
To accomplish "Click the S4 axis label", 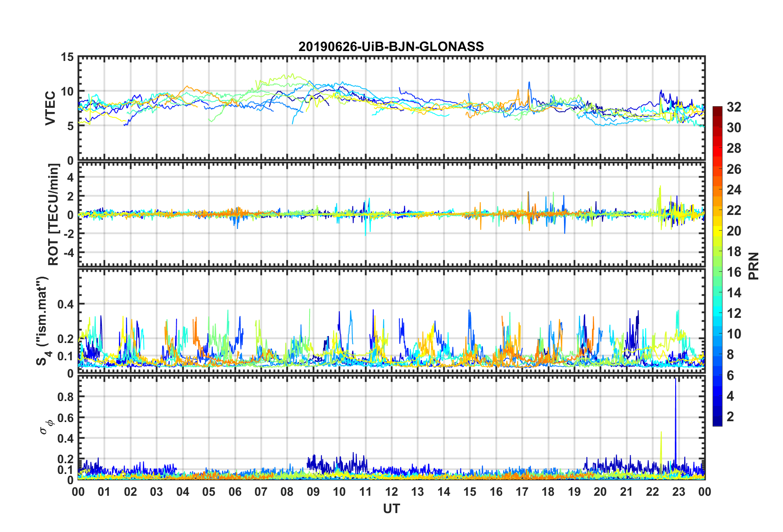I will click(42, 321).
